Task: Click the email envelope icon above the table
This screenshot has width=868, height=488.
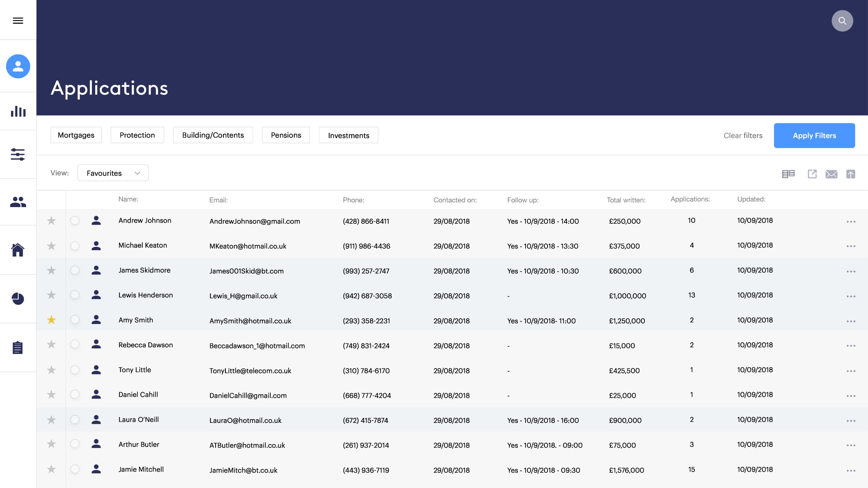Action: tap(831, 174)
